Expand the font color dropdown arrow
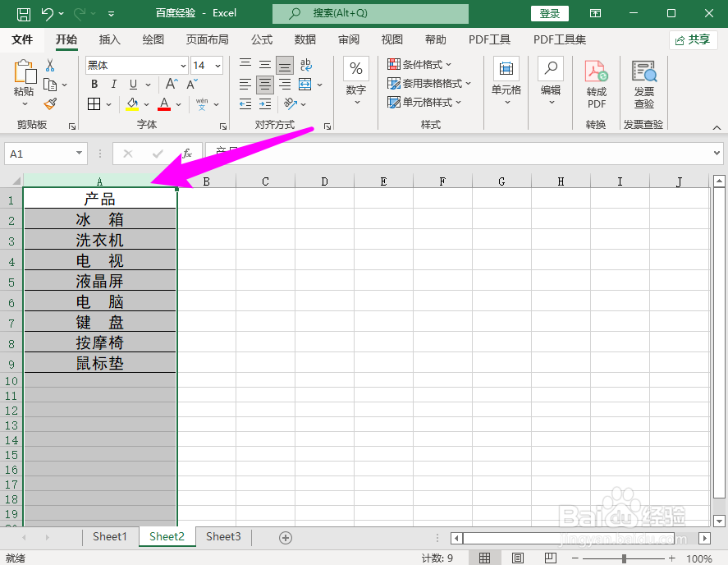728x565 pixels. (x=179, y=104)
